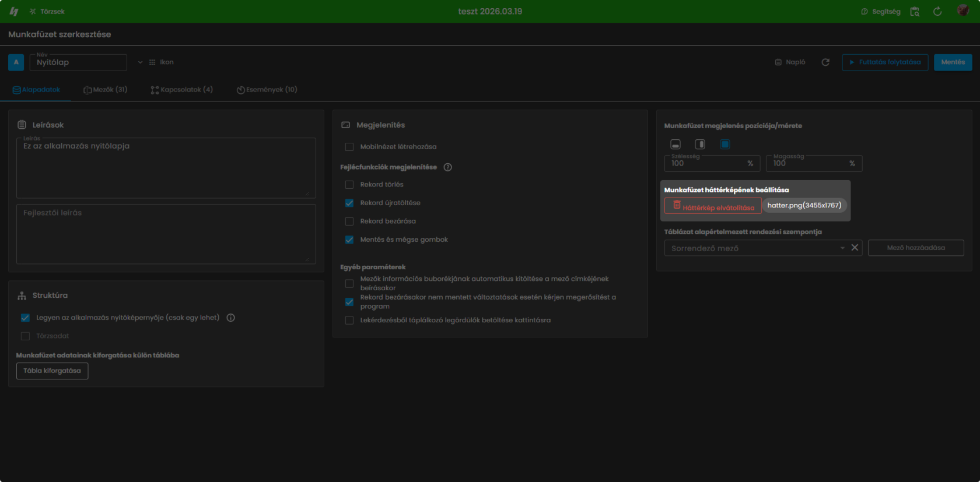The image size is (980, 482).
Task: Click the reload icon next to Napló
Action: click(x=825, y=62)
